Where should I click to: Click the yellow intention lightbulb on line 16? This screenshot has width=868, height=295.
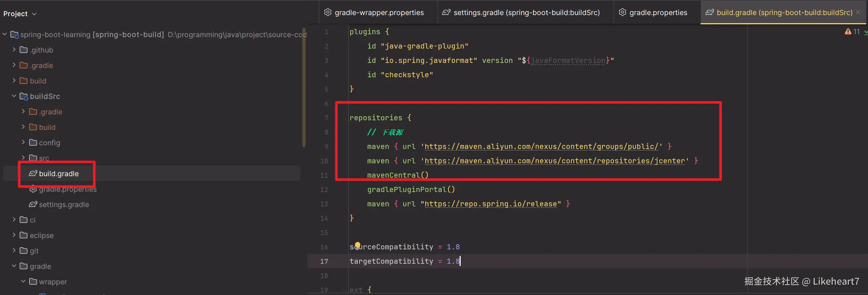[x=358, y=245]
